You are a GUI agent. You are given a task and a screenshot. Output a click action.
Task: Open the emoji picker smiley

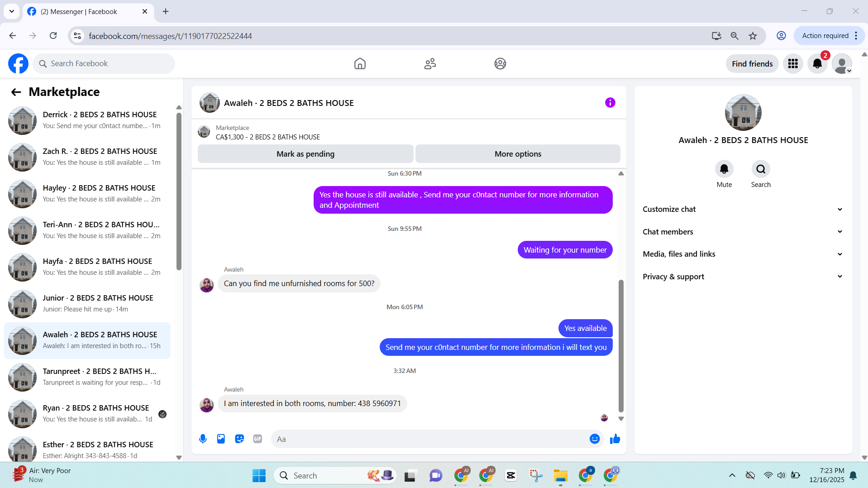(x=595, y=439)
